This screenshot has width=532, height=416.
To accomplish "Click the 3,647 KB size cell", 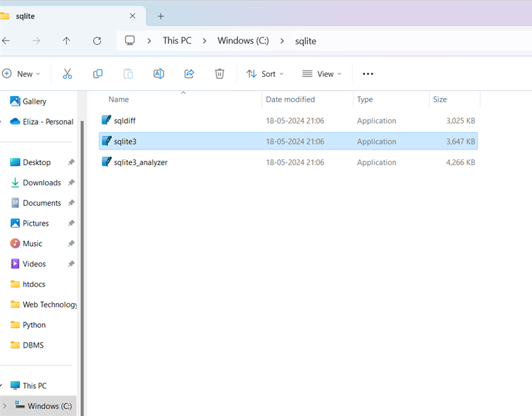I will 460,142.
